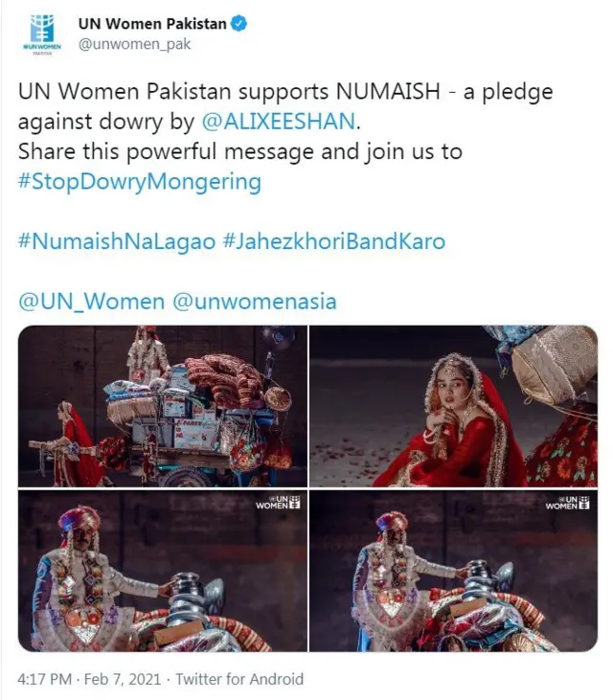The width and height of the screenshot is (613, 700).
Task: Click the UN Women Pakistan display name
Action: pyautogui.click(x=152, y=24)
